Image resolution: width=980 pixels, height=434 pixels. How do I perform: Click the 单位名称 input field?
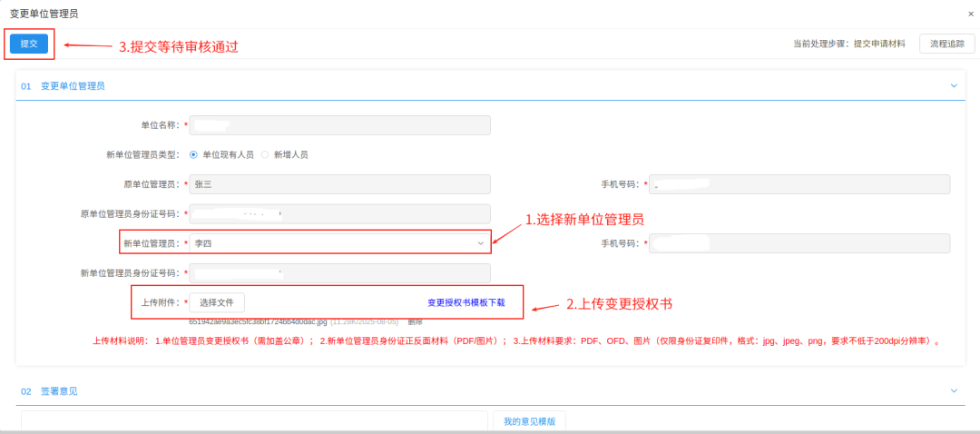coord(339,125)
